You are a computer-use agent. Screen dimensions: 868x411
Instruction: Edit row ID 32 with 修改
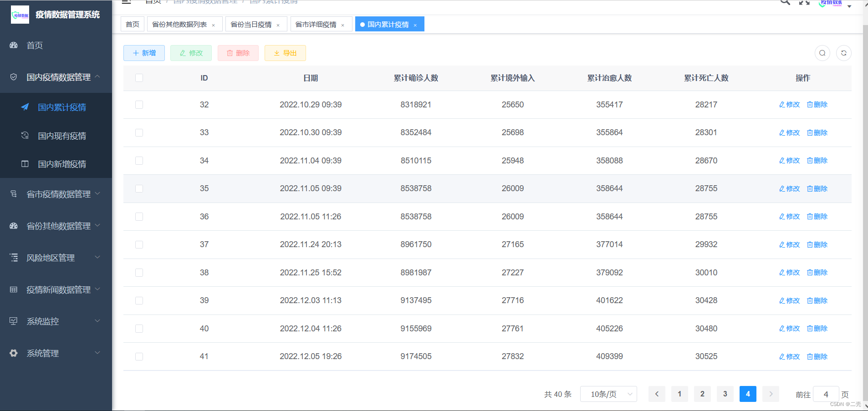pos(790,105)
